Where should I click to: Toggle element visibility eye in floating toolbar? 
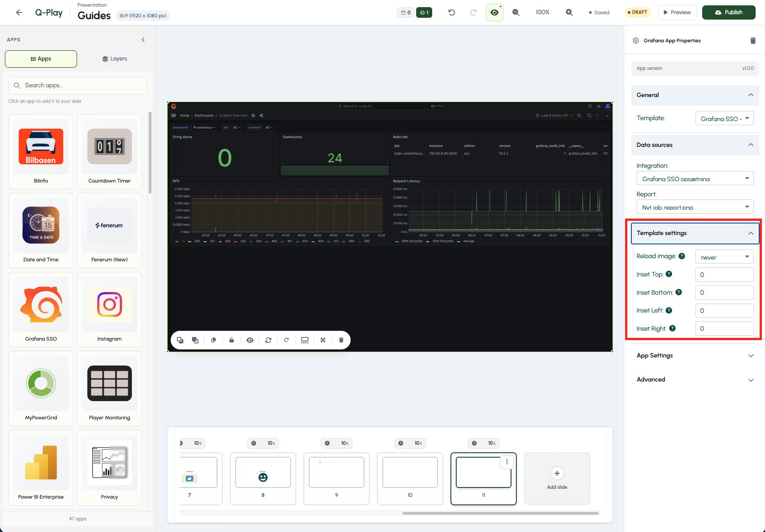[x=250, y=340]
